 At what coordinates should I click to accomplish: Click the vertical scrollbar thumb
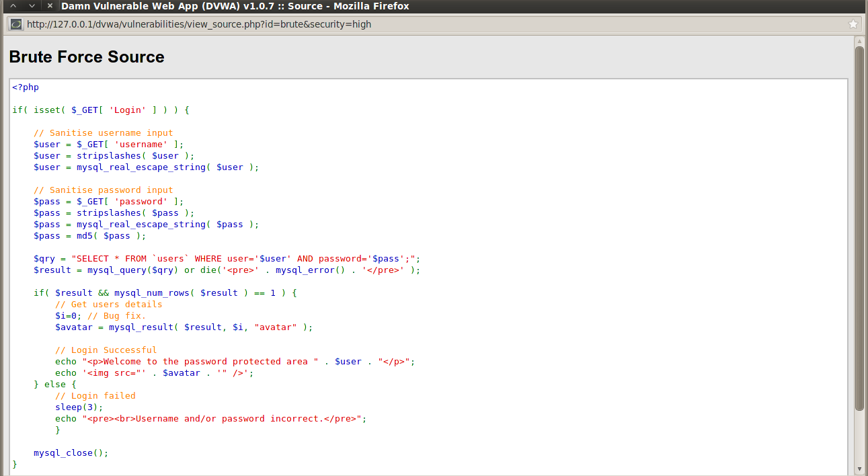(x=859, y=229)
